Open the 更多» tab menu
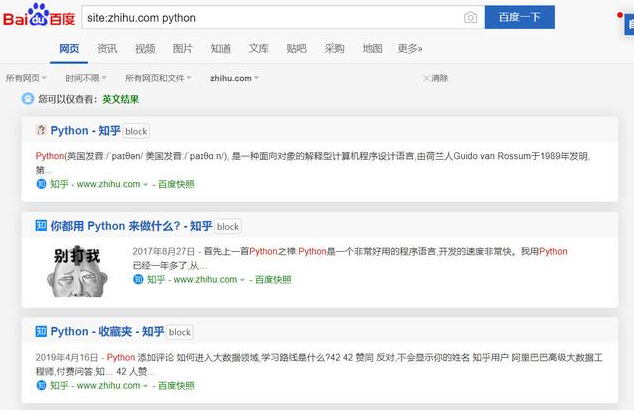The height and width of the screenshot is (410, 634). pyautogui.click(x=410, y=49)
